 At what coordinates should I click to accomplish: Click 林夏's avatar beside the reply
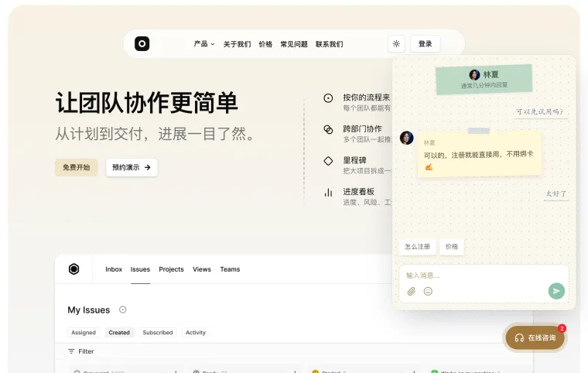coord(406,138)
